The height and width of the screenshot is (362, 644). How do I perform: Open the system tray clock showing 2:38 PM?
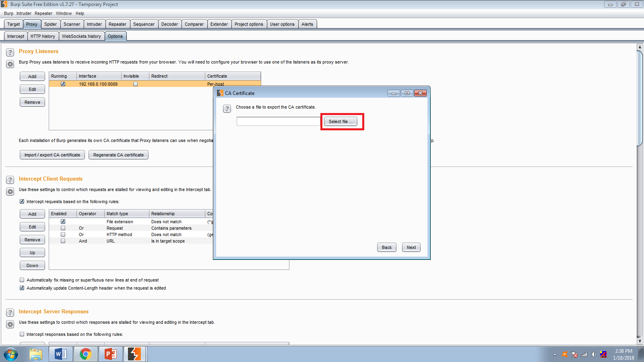623,354
